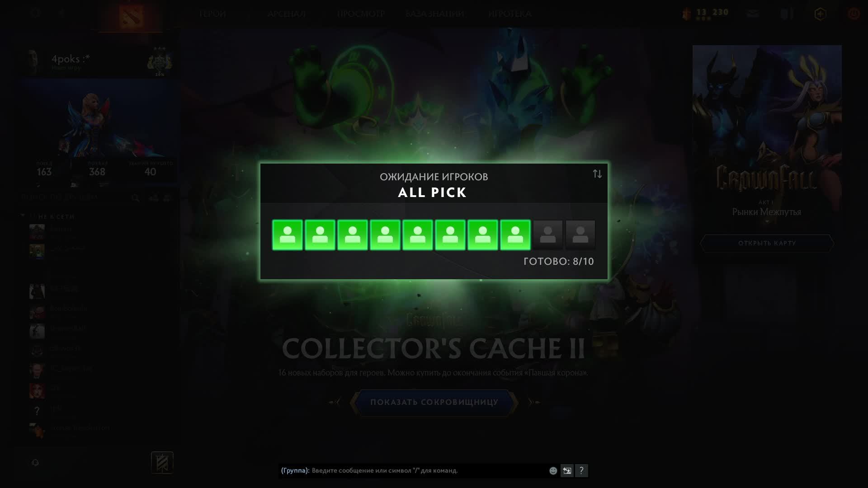
Task: Click the right arrow beside 'Показать сокровищницу'
Action: [x=534, y=402]
